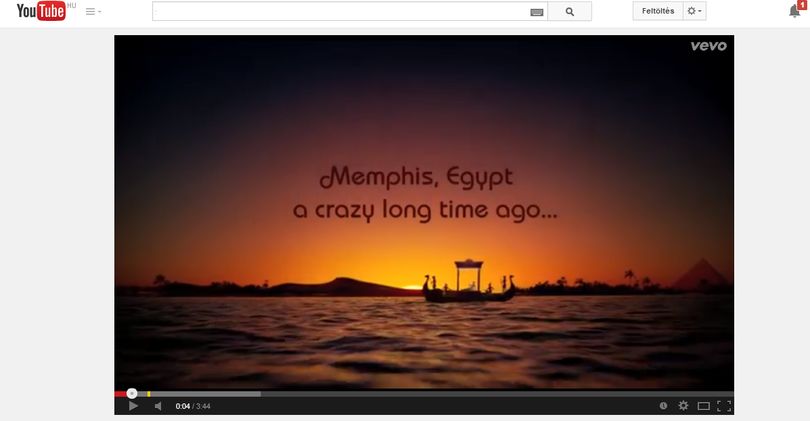Click the Watch Later clock icon
Image resolution: width=810 pixels, height=421 pixels.
(x=663, y=406)
